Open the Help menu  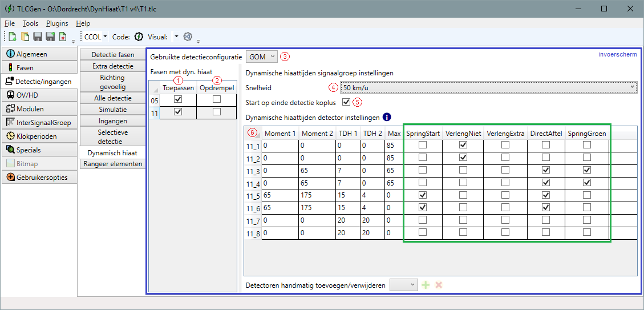[x=83, y=23]
